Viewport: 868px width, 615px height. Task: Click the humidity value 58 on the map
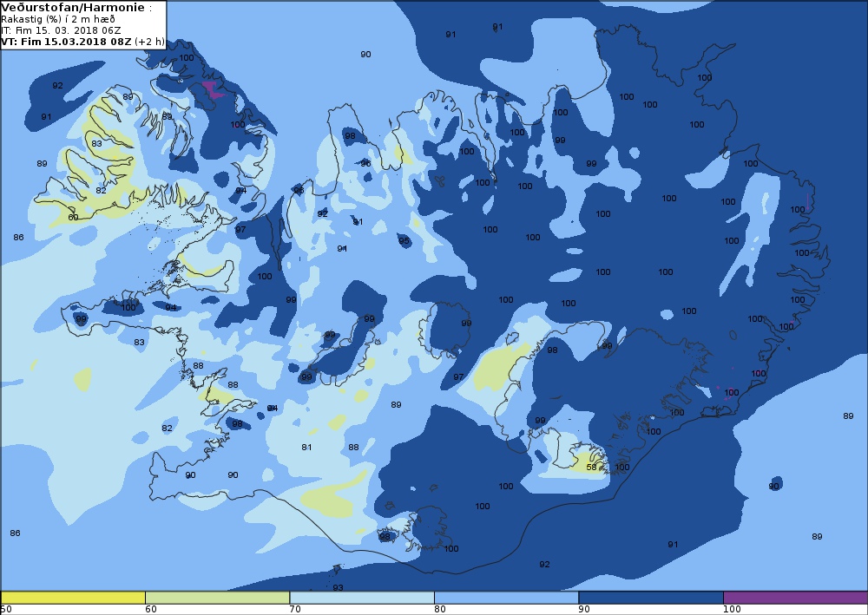pos(591,467)
